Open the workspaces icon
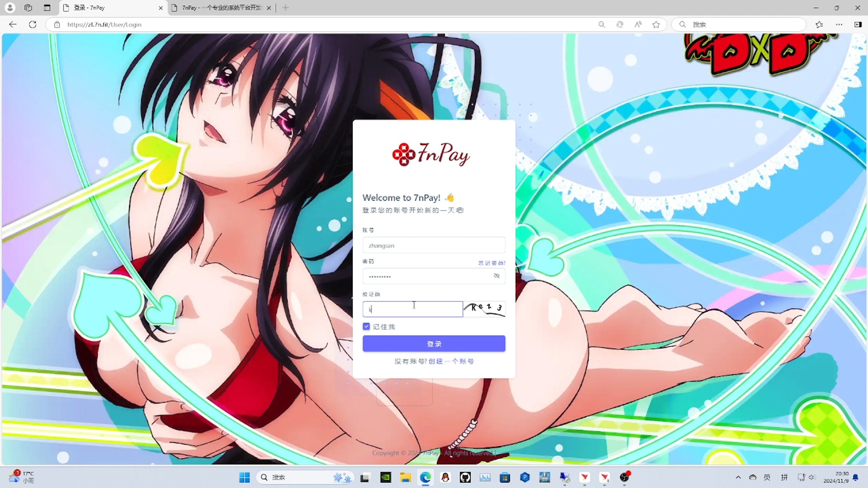 tap(28, 8)
